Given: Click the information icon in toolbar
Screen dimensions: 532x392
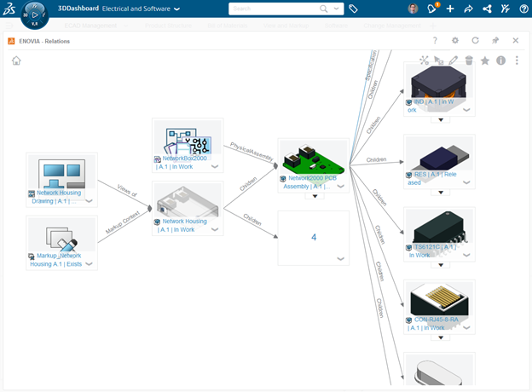Looking at the screenshot, I should coord(500,61).
